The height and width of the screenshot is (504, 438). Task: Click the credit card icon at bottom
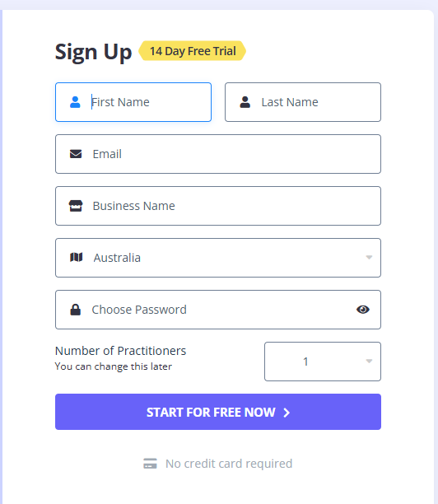click(150, 464)
